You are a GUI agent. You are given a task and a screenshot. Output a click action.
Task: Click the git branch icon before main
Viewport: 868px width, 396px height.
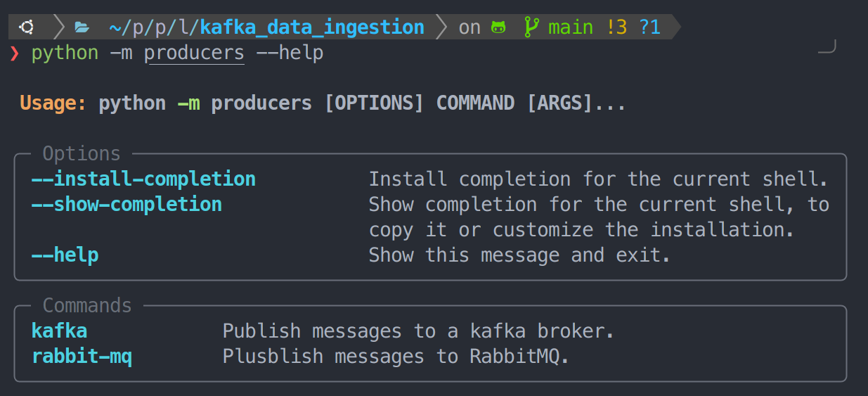pos(531,27)
